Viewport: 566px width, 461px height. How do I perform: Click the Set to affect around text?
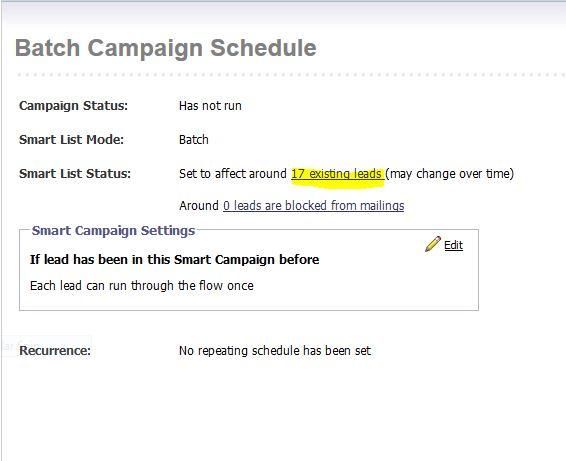tap(233, 174)
